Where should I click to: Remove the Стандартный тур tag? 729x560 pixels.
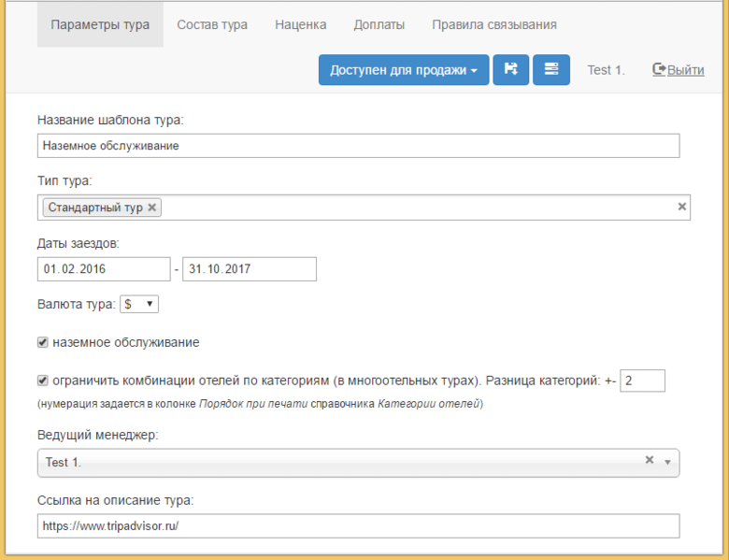[152, 208]
